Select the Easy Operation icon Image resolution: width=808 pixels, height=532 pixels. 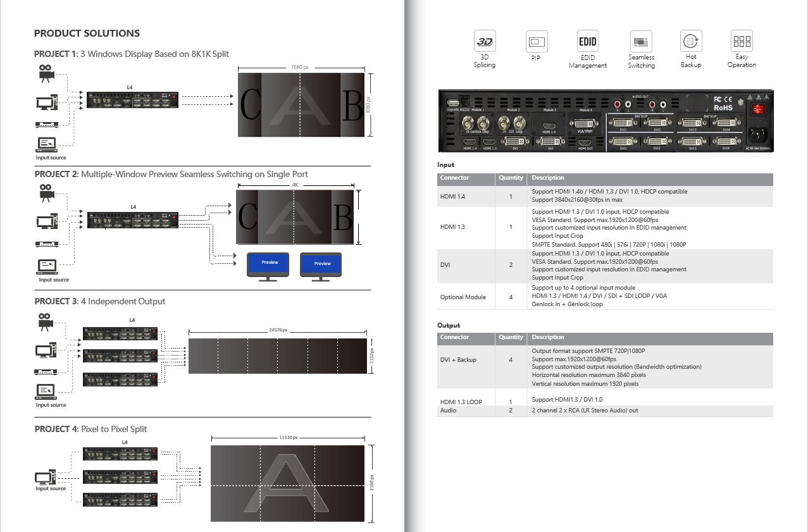click(x=742, y=41)
